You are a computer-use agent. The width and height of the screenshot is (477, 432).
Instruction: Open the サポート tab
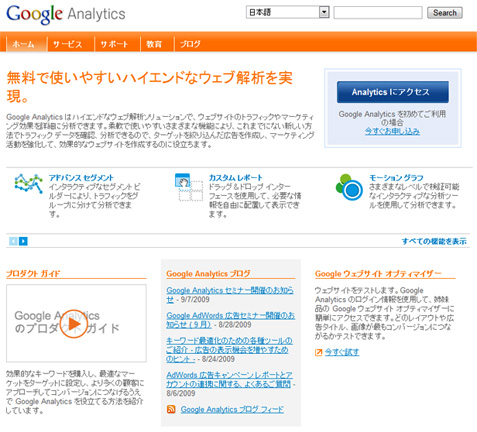(114, 44)
